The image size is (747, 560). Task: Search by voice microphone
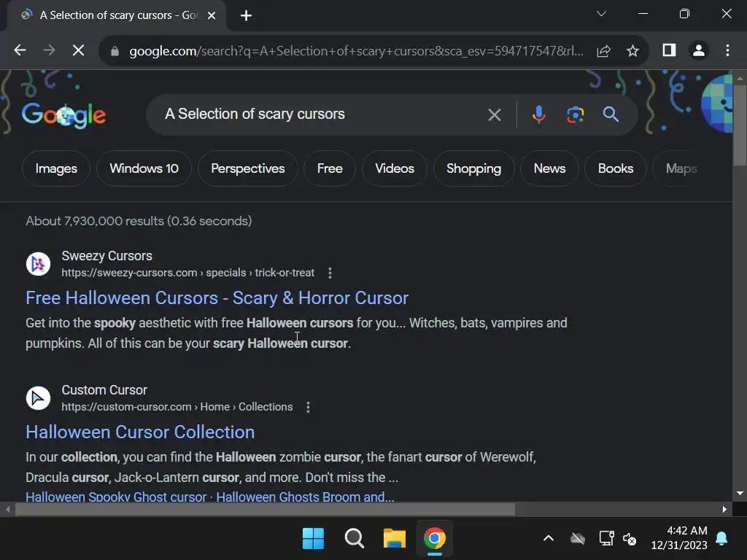click(x=539, y=114)
